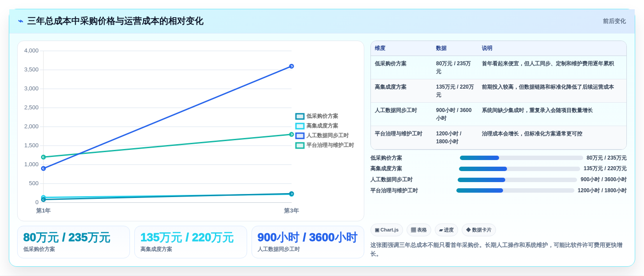Viewport: 644px width, 276px height.
Task: Click the 表格 tag chip
Action: (419, 230)
